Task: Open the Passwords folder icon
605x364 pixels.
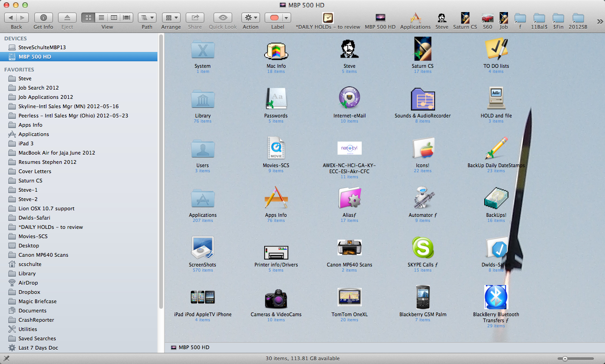Action: click(276, 99)
